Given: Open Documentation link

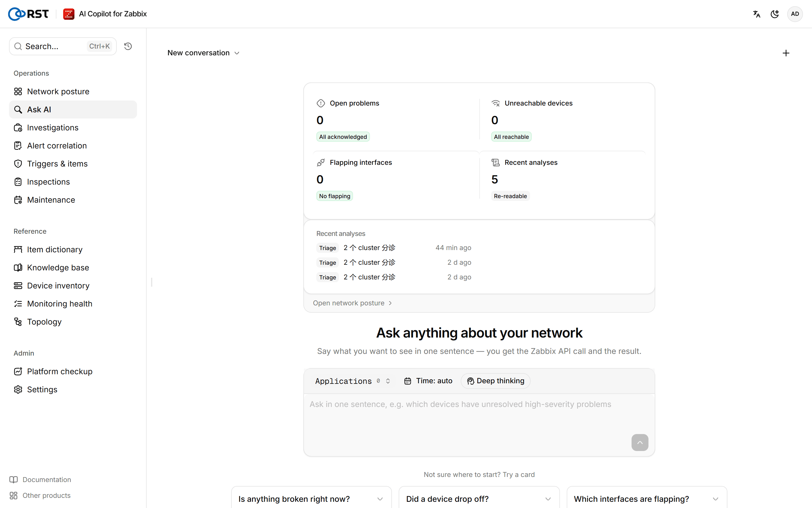Looking at the screenshot, I should click(40, 479).
